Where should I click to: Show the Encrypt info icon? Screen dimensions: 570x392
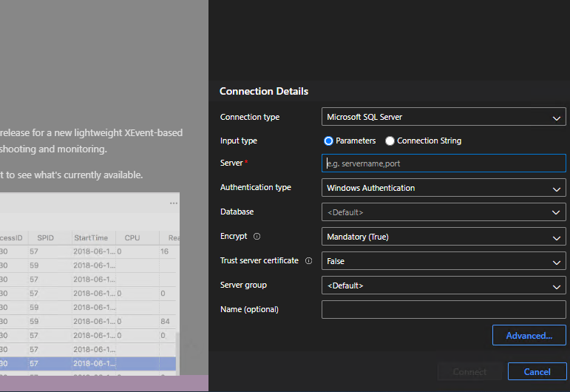click(257, 237)
